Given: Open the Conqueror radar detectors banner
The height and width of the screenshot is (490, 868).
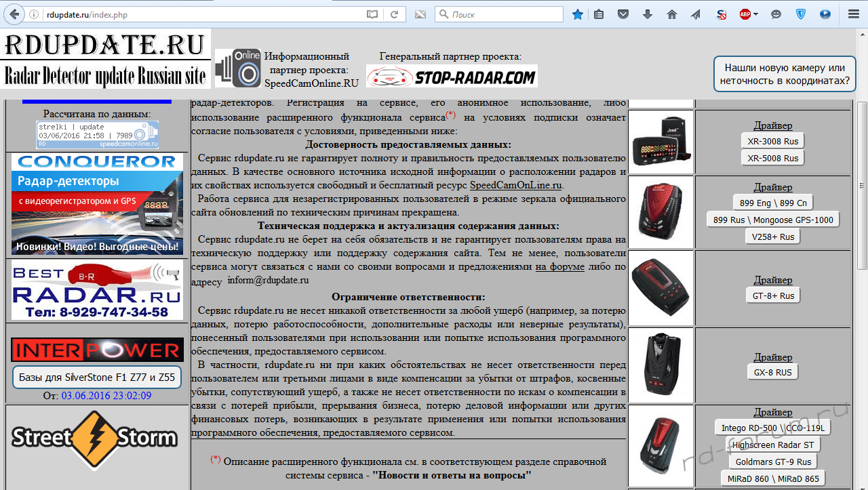Looking at the screenshot, I should coord(97,204).
